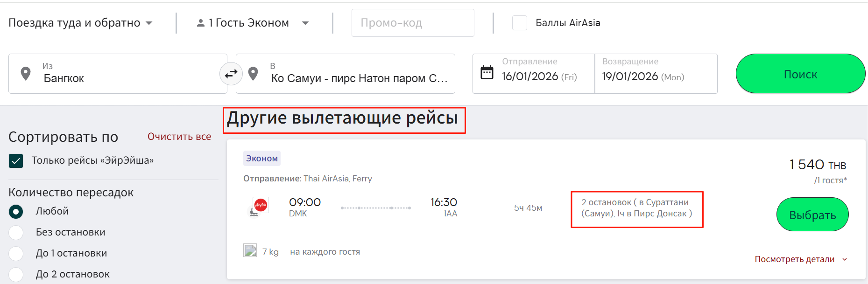Uncheck Только рейсы ЭйрЭйша filter
868x284 pixels.
pos(16,160)
